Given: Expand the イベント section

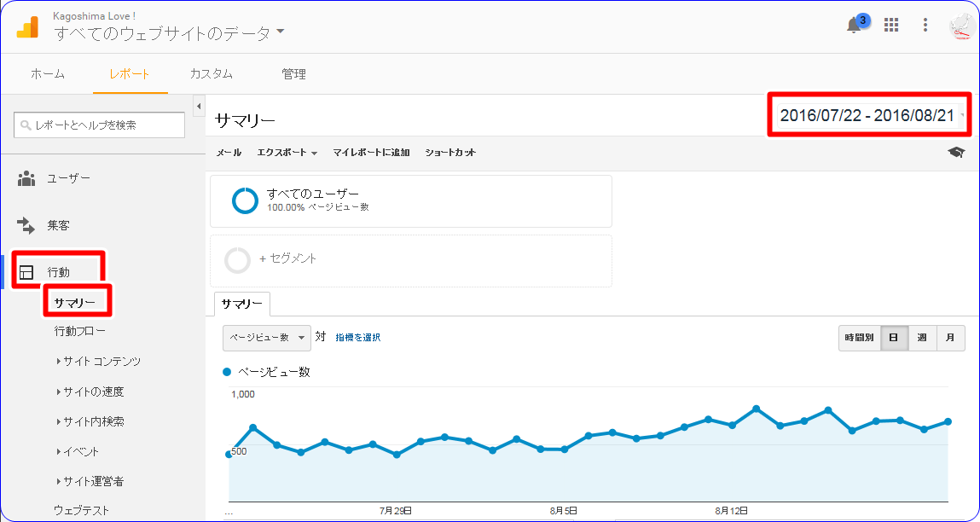Looking at the screenshot, I should [78, 451].
